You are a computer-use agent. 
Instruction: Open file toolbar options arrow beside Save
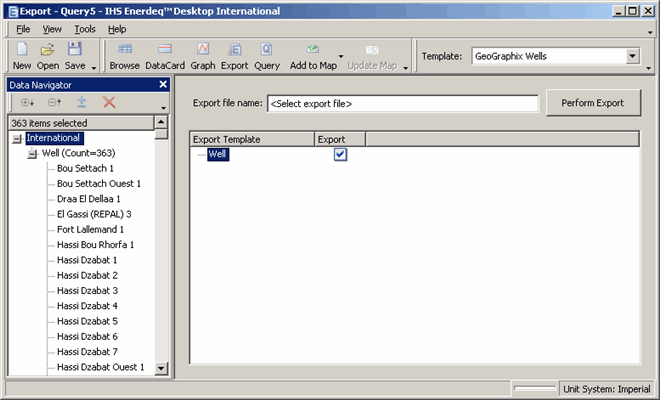(x=94, y=68)
